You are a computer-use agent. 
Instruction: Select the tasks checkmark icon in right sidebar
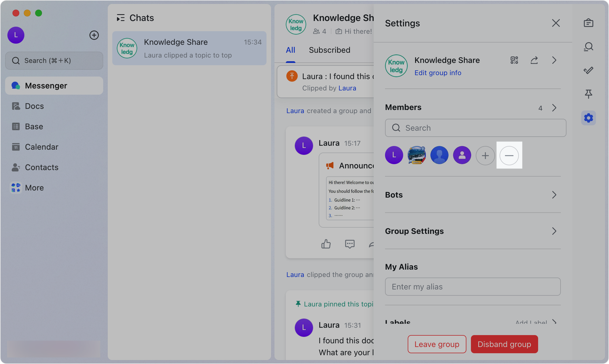588,70
